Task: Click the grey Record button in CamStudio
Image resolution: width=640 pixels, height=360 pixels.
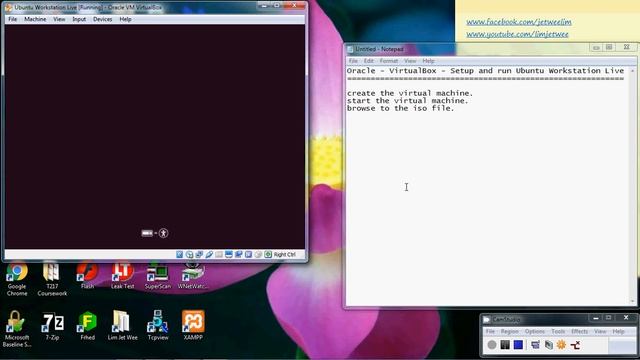Action: (x=492, y=345)
